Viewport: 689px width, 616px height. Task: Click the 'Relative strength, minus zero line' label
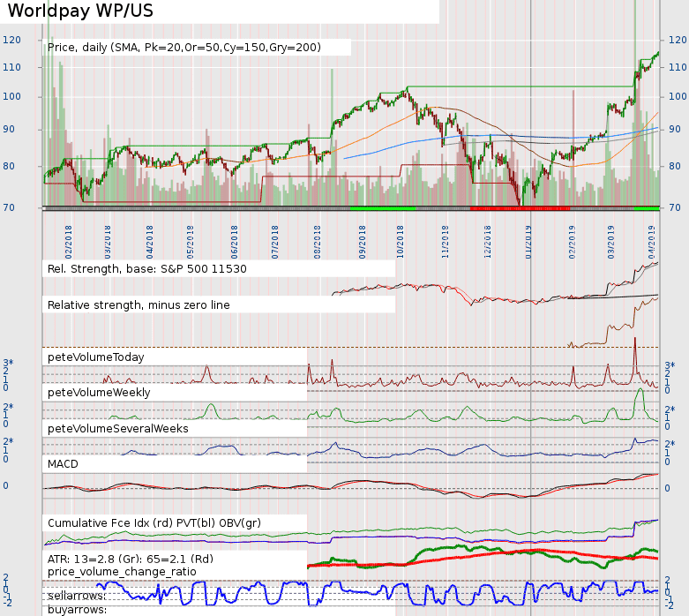click(x=139, y=304)
